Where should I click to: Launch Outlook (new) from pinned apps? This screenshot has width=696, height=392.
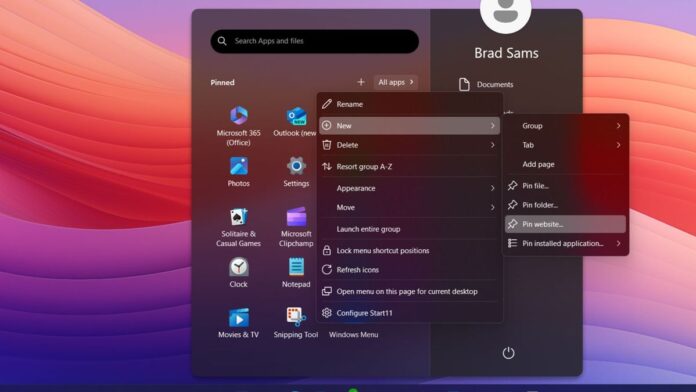(x=295, y=121)
